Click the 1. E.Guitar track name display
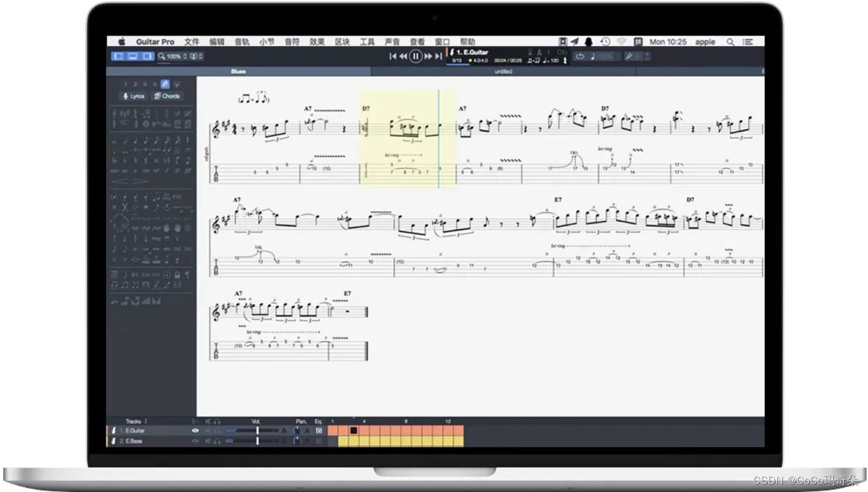The height and width of the screenshot is (492, 868). 472,52
